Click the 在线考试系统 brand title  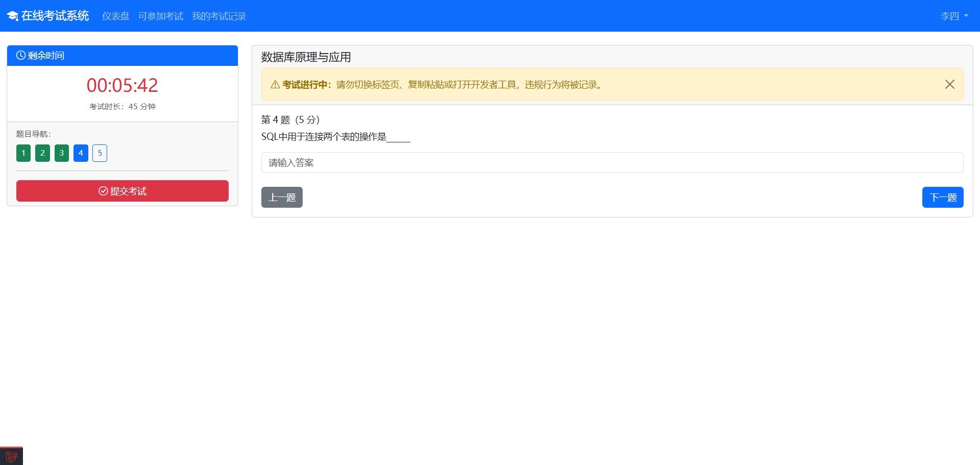[55, 16]
